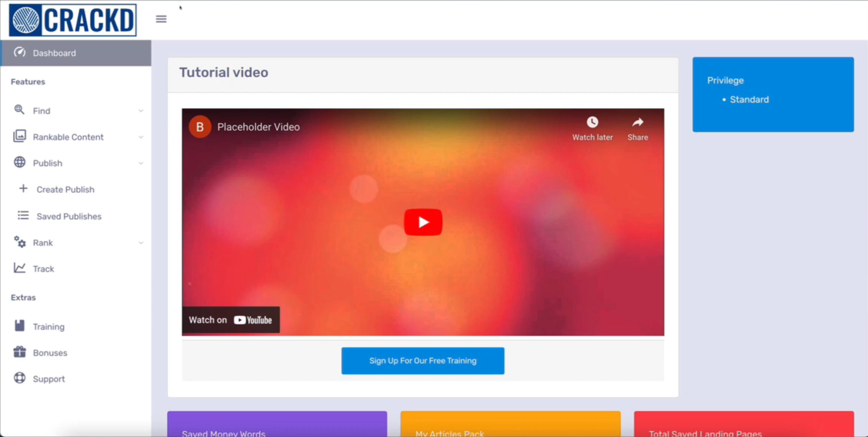Click the Training book icon

pos(19,326)
